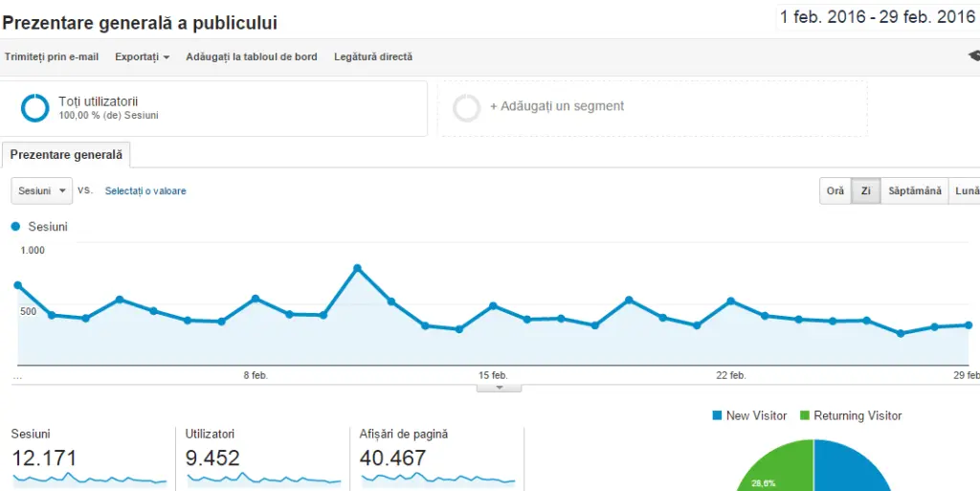Click the last data point at 29 feb.
The height and width of the screenshot is (491, 980).
[969, 324]
